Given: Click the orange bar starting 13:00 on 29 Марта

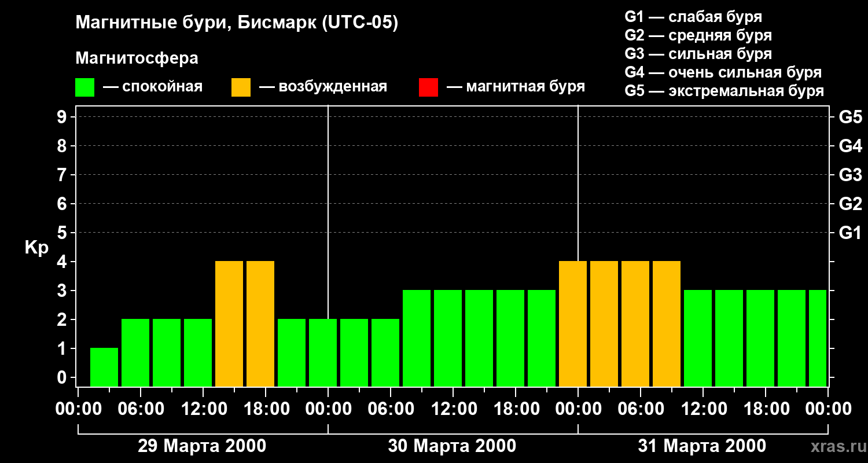Looking at the screenshot, I should (229, 324).
